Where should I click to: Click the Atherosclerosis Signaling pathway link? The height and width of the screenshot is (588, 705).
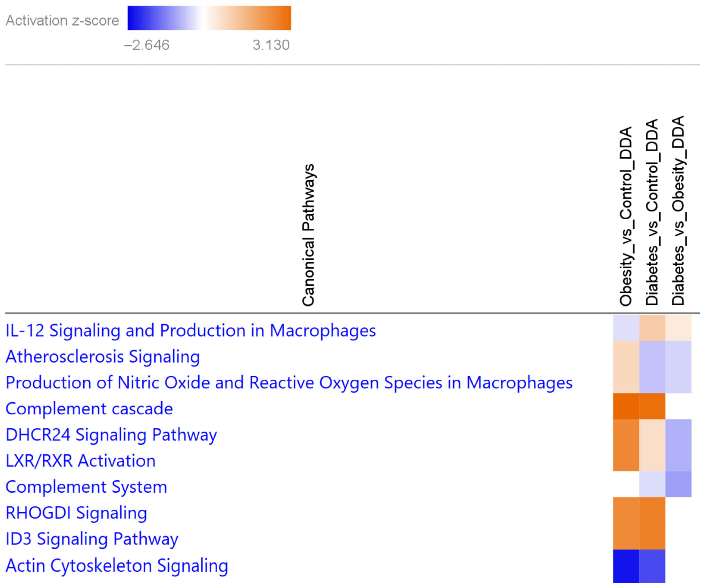(x=103, y=357)
